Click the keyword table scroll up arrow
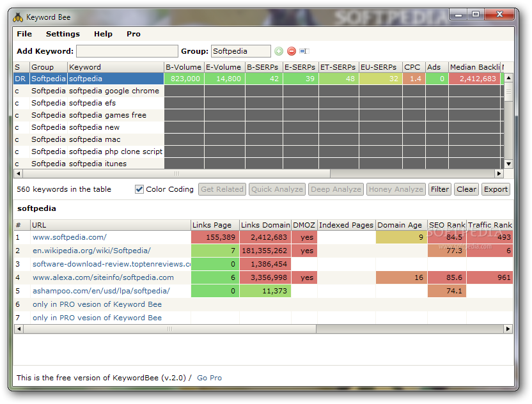Viewport: 532px width, 404px height. click(x=508, y=78)
